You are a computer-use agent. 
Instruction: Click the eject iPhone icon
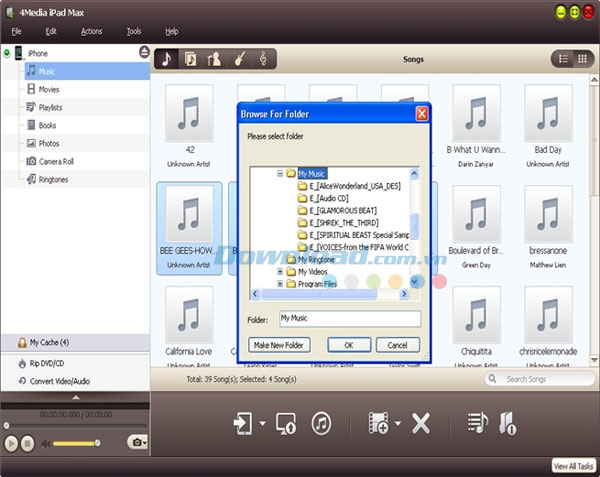(144, 52)
